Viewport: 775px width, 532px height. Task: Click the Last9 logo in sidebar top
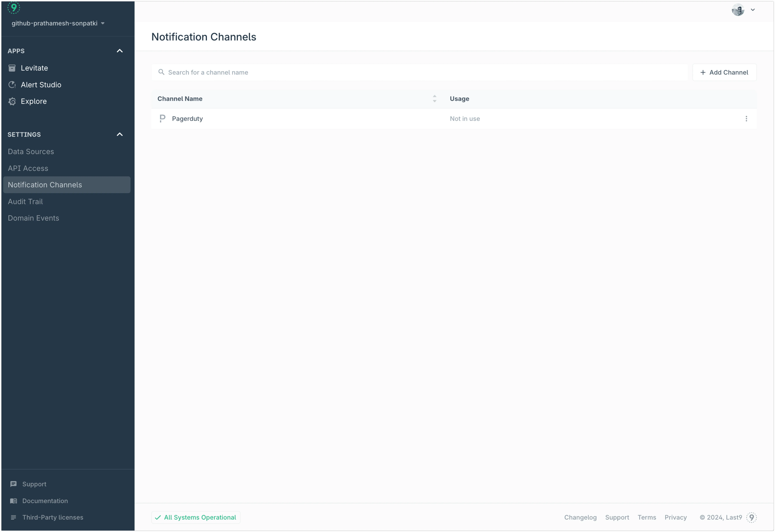coord(14,7)
